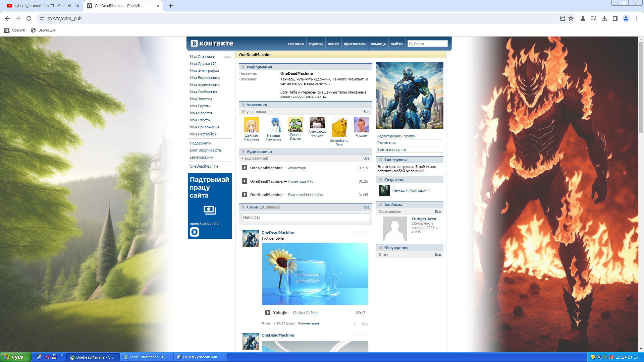Click Редактировать группу link
644x362 pixels.
(x=396, y=136)
